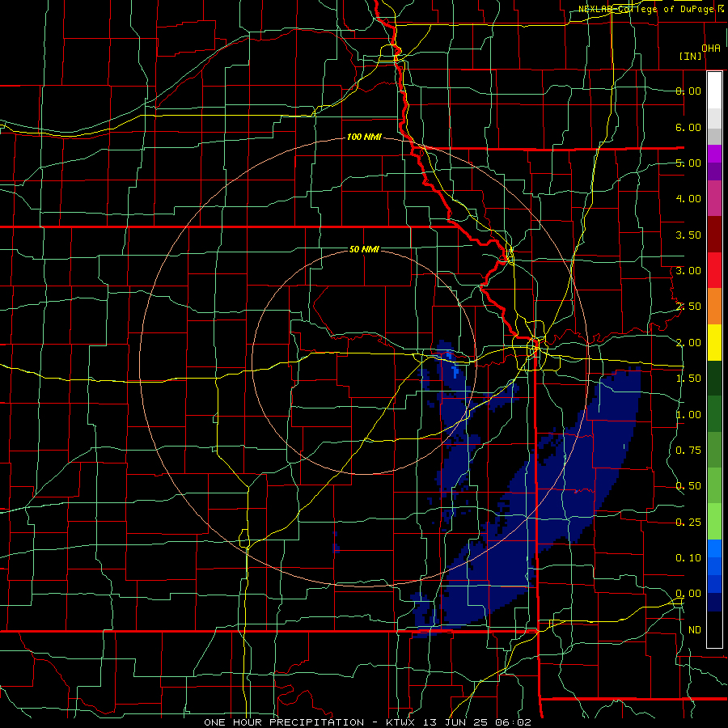Click the 100 NMI range ring label

[x=364, y=137]
